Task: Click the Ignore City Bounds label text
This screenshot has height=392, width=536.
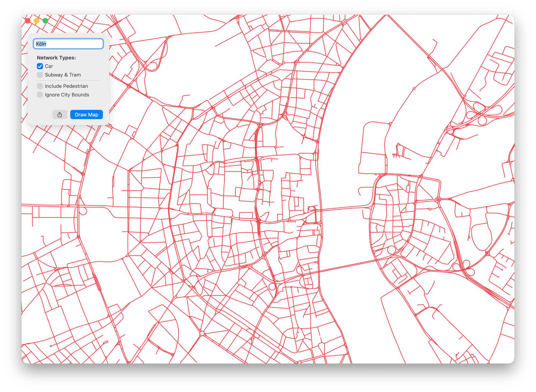Action: (x=67, y=95)
